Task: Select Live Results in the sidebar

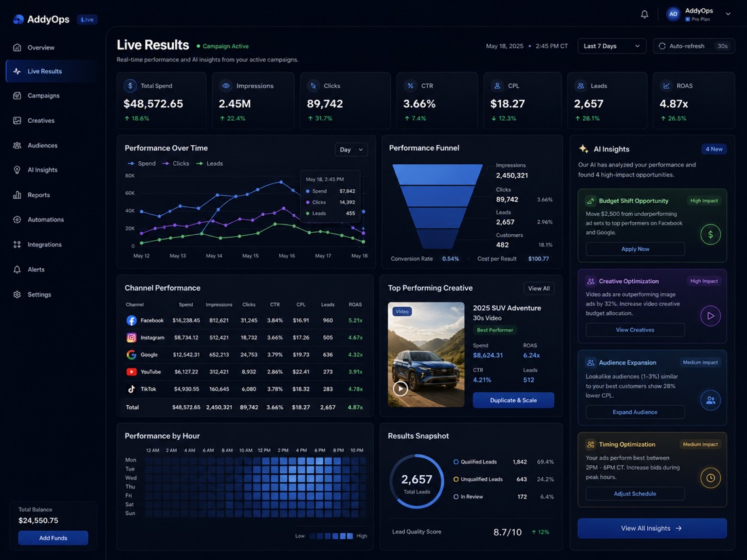Action: click(x=50, y=71)
